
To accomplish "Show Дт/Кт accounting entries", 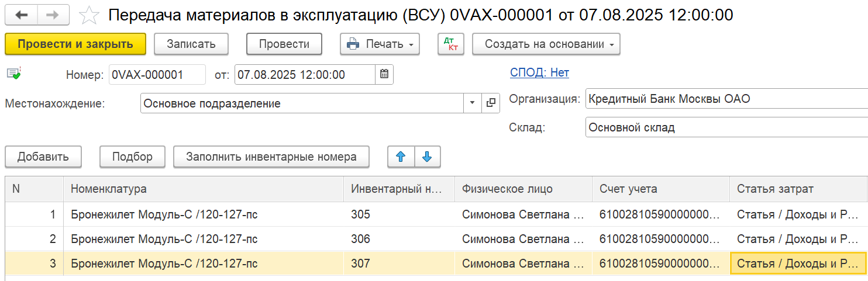I will [x=450, y=44].
